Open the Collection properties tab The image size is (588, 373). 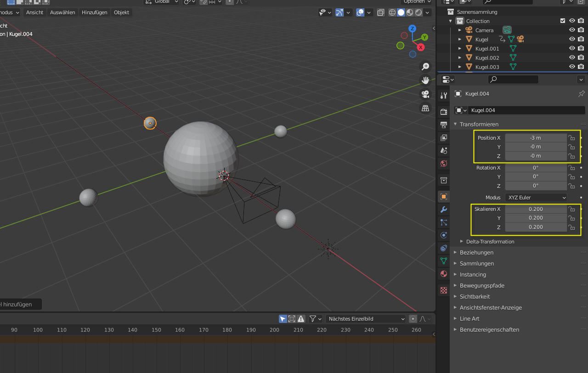point(443,180)
